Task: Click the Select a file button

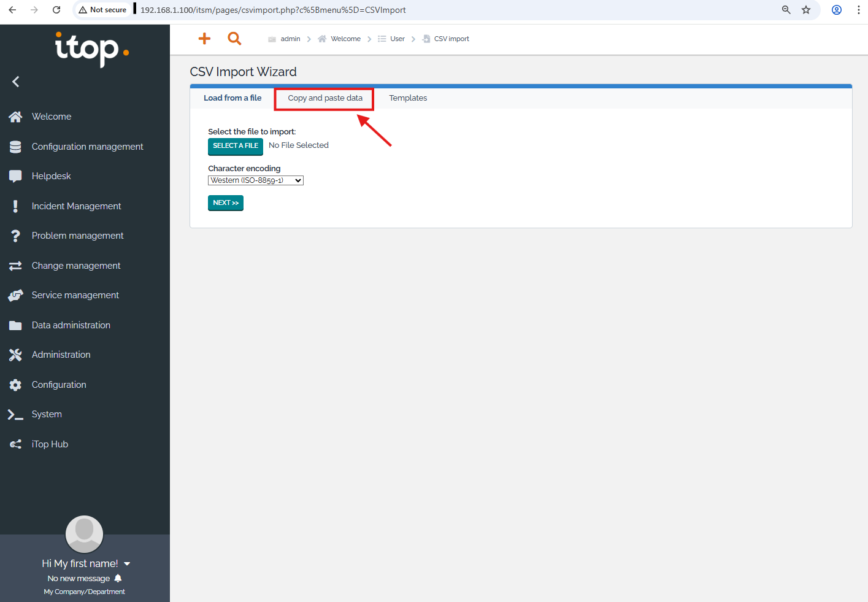Action: click(236, 146)
